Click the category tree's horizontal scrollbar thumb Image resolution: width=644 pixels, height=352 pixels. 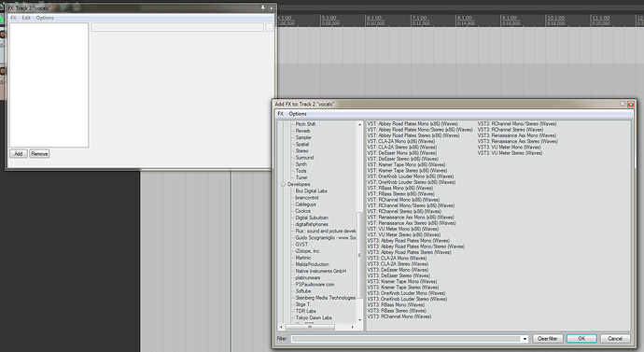[310, 327]
